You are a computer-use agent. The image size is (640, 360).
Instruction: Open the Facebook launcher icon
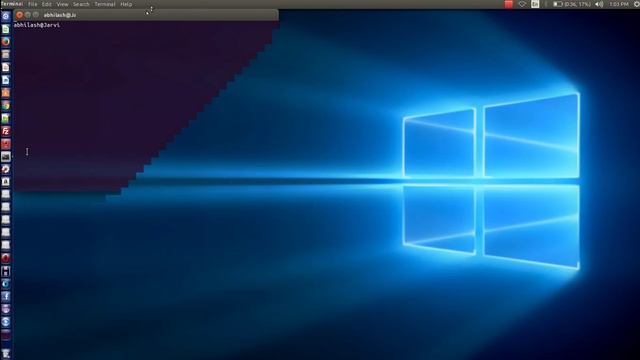6,296
